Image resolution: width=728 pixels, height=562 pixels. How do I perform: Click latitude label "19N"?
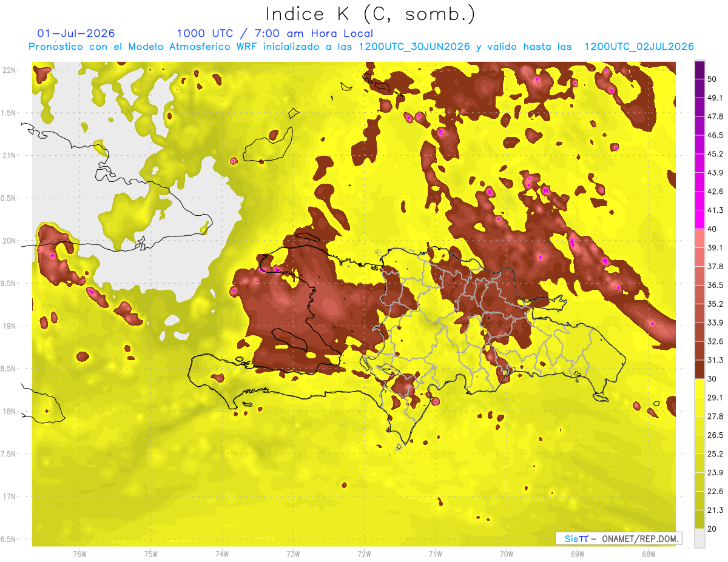click(9, 326)
